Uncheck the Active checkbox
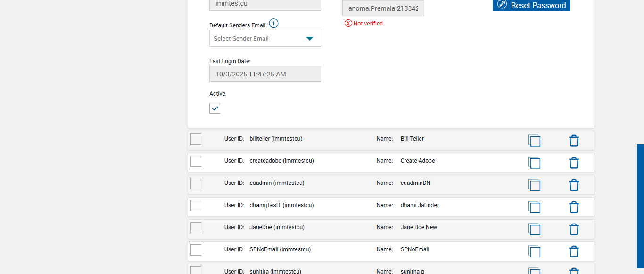This screenshot has width=644, height=274. coord(215,108)
